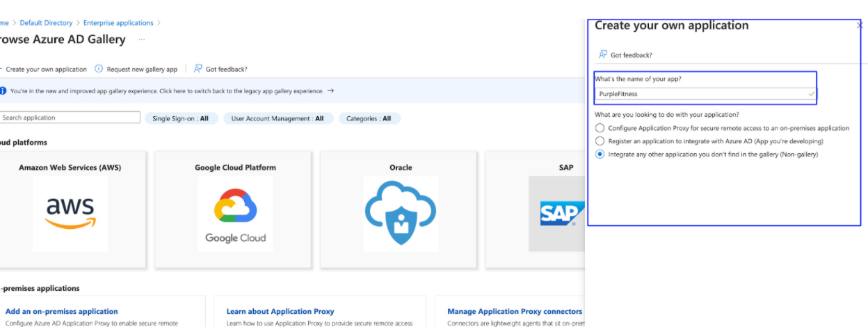Select Integrate any other application (Non-gallery) option
This screenshot has width=868, height=327.
[600, 154]
